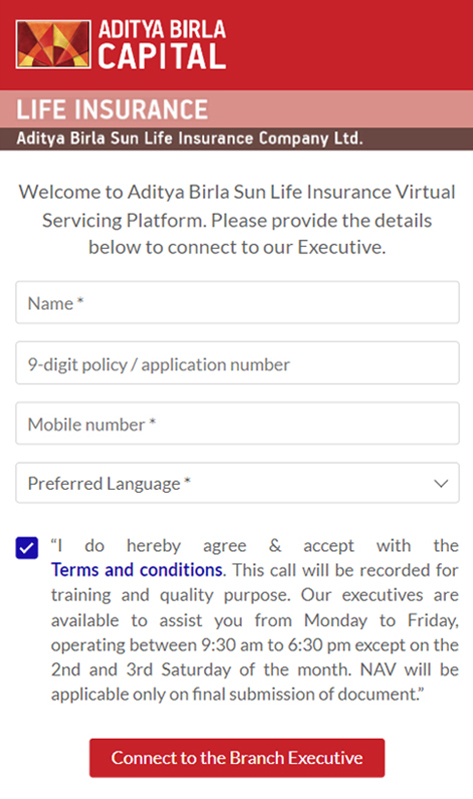Viewport: 473px width, 799px height.
Task: Click the LIFE INSURANCE banner heading
Action: click(112, 110)
